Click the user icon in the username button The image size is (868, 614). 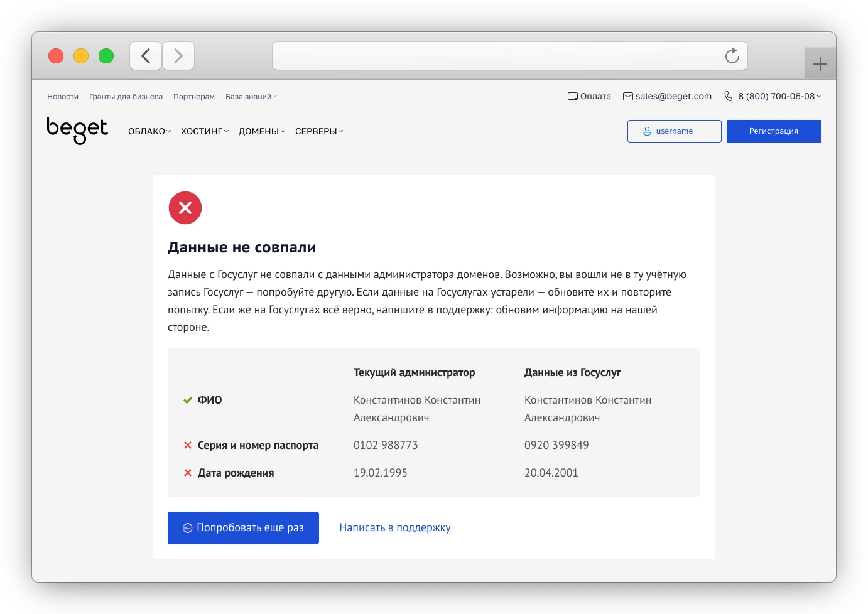pyautogui.click(x=647, y=131)
